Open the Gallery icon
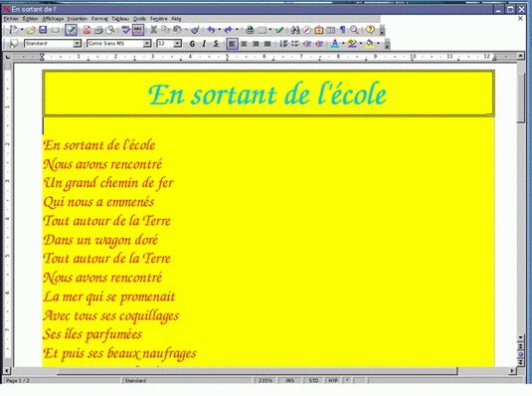This screenshot has height=396, width=532. pyautogui.click(x=319, y=30)
